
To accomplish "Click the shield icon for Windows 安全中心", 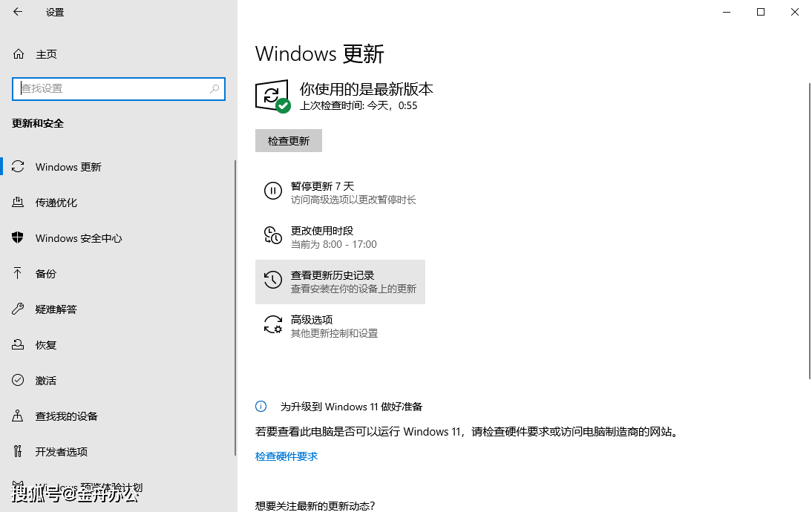I will coord(19,238).
